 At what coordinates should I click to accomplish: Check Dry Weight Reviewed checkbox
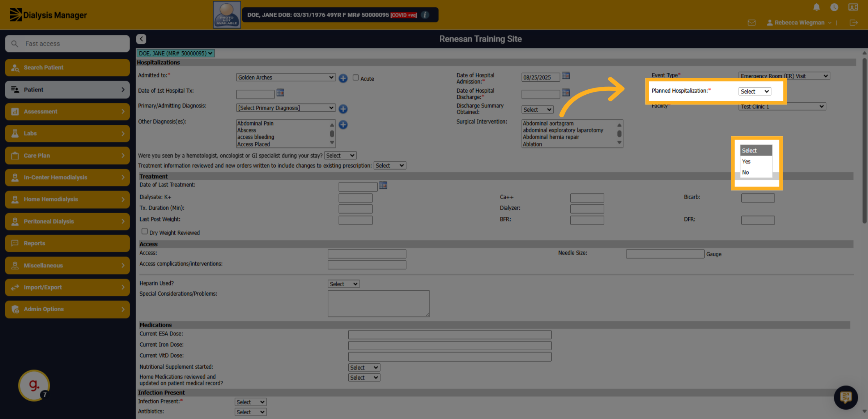144,231
